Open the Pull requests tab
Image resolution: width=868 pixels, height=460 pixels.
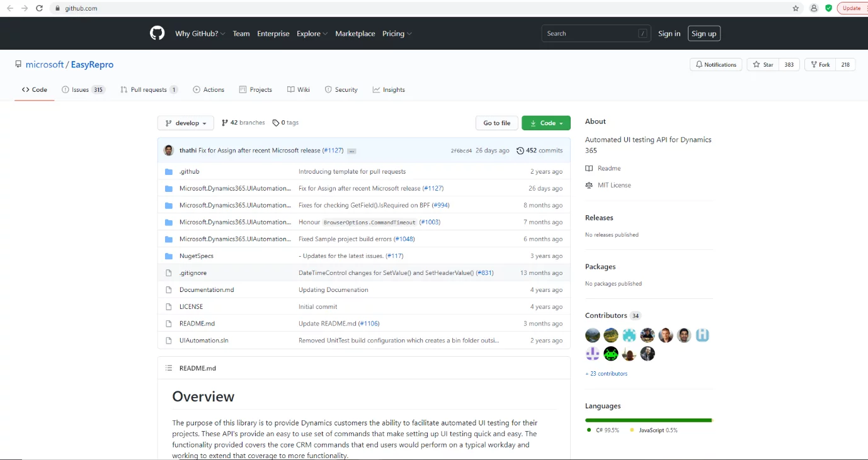[x=149, y=90]
